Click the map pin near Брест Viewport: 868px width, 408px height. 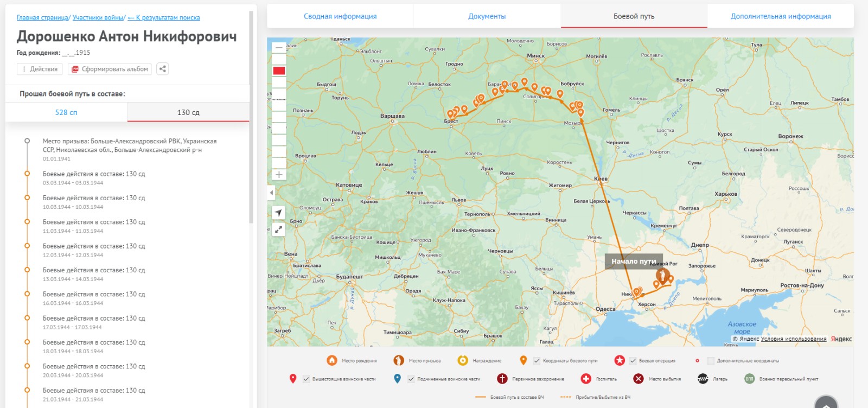[450, 114]
